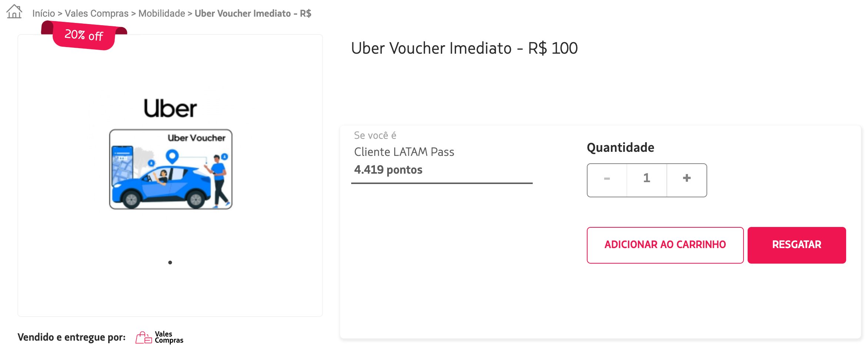Click the home icon in breadcrumb
The height and width of the screenshot is (351, 868).
tap(14, 11)
